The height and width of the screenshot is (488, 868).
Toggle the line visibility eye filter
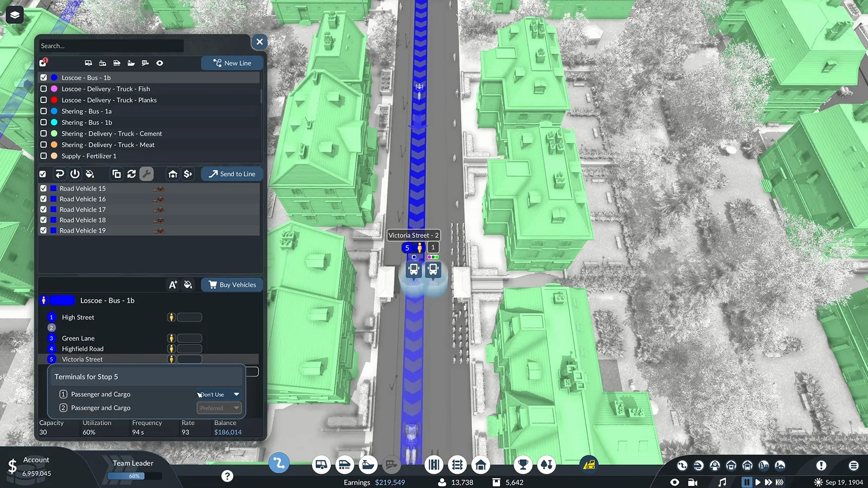[x=159, y=63]
